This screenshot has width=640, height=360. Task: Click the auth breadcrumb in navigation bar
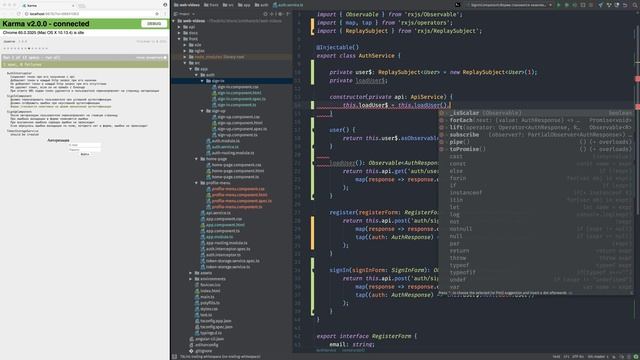[262, 5]
